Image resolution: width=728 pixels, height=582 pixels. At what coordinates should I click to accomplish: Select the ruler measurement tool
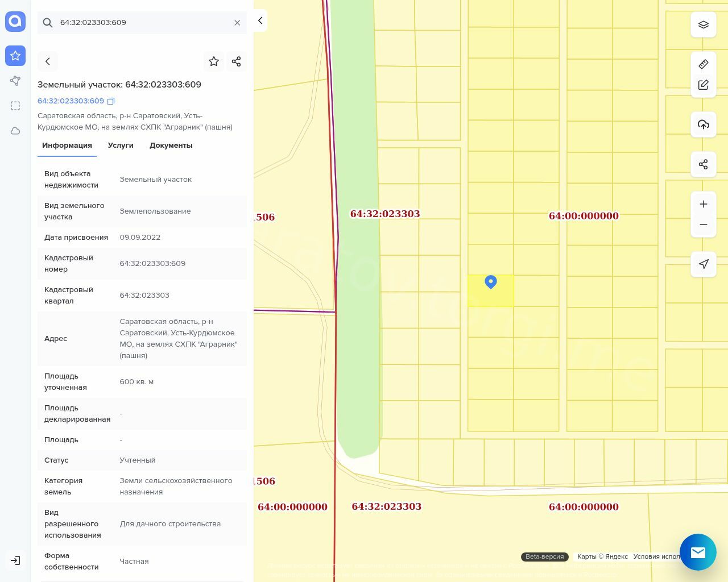click(703, 64)
